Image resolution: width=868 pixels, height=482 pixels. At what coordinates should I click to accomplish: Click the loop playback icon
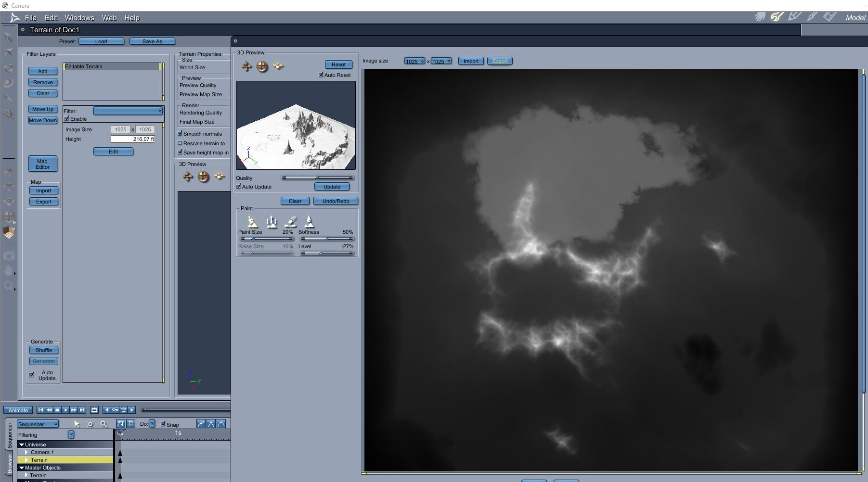94,410
